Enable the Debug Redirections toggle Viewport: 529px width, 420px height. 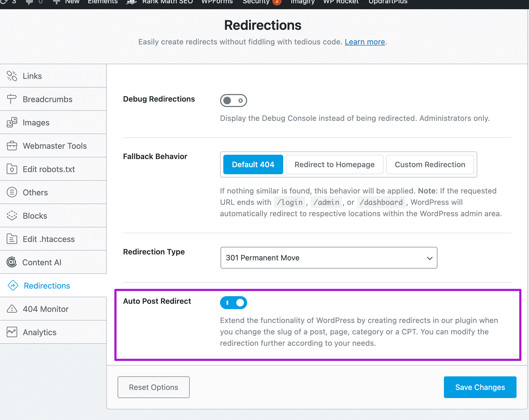point(233,100)
